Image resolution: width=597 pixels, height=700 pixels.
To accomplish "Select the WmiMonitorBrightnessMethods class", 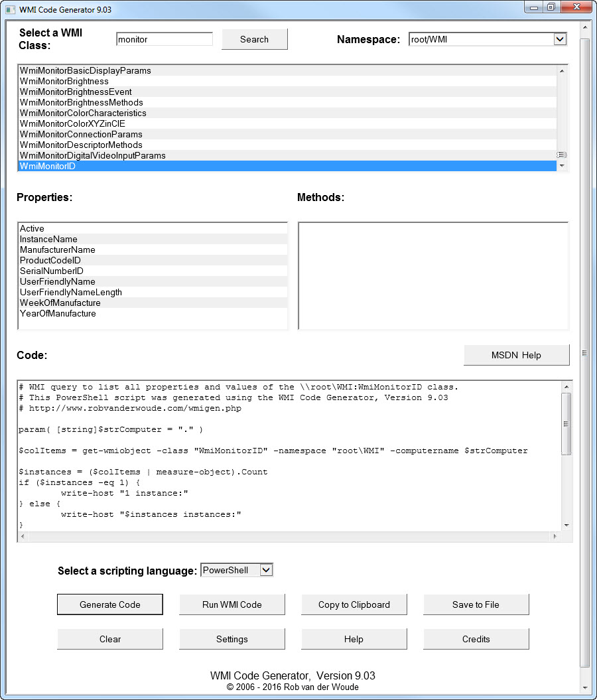I will point(287,103).
